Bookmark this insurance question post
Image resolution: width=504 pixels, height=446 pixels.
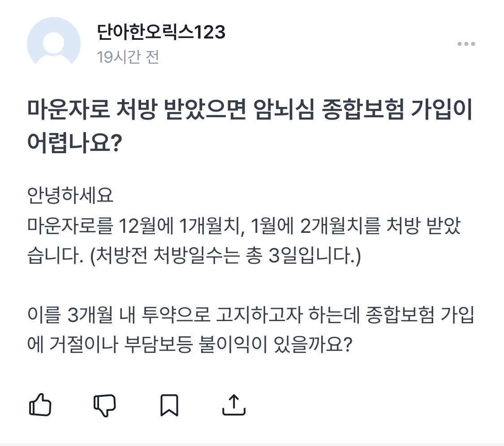169,405
